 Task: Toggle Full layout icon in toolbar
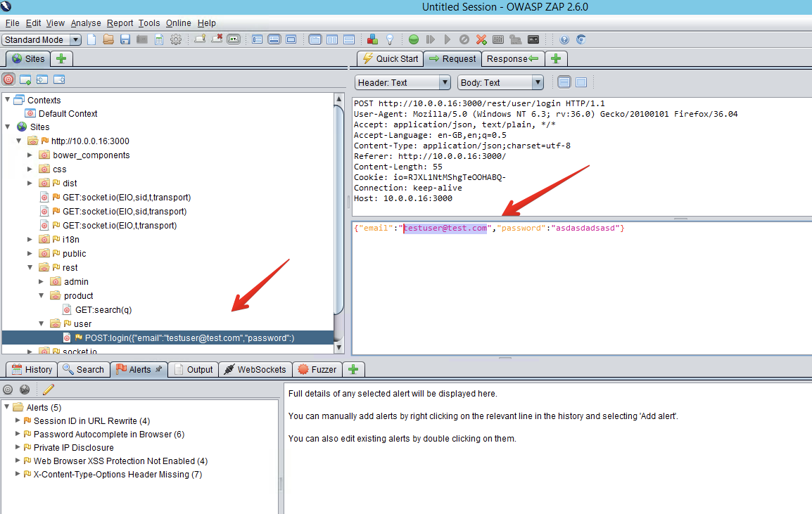[291, 39]
